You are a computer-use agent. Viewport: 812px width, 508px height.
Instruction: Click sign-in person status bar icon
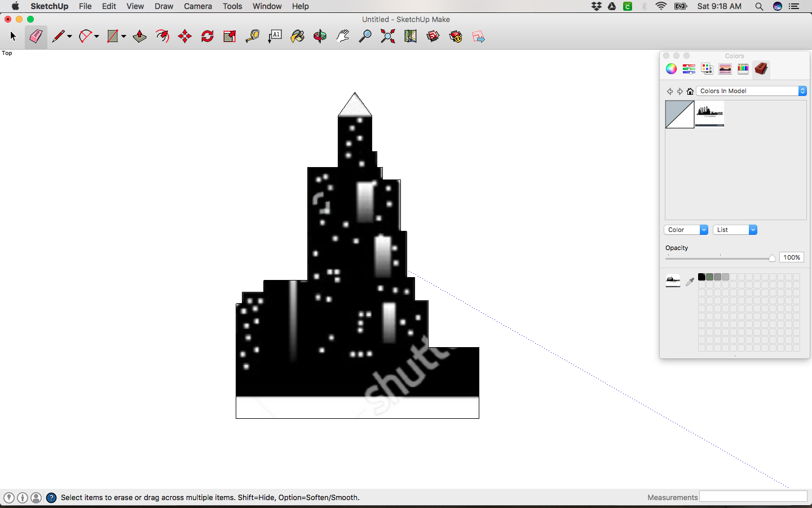pyautogui.click(x=36, y=497)
